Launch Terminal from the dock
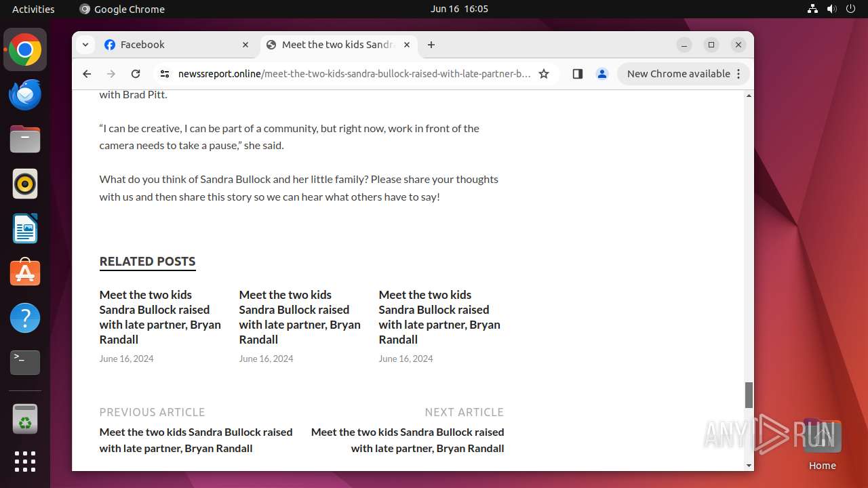 pyautogui.click(x=25, y=362)
